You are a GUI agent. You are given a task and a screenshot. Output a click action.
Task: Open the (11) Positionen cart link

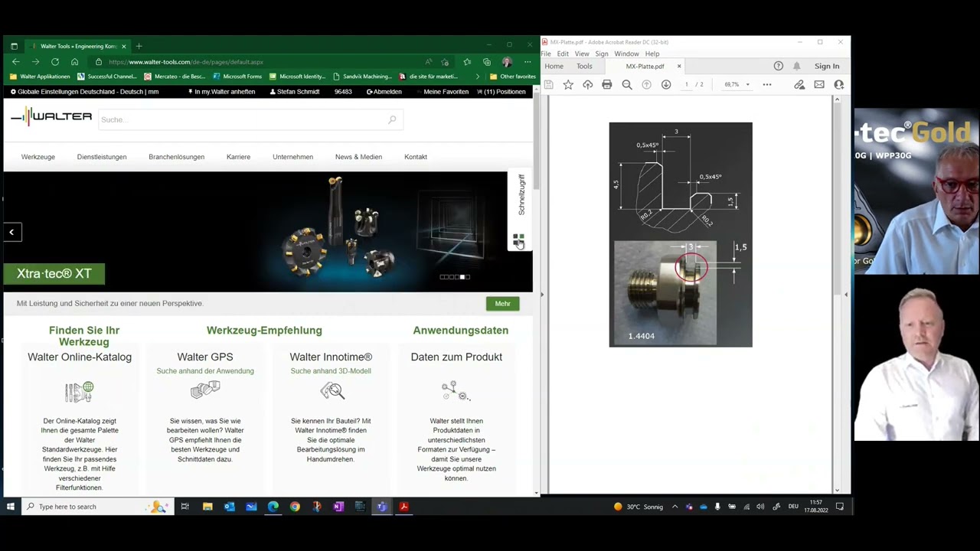click(501, 92)
